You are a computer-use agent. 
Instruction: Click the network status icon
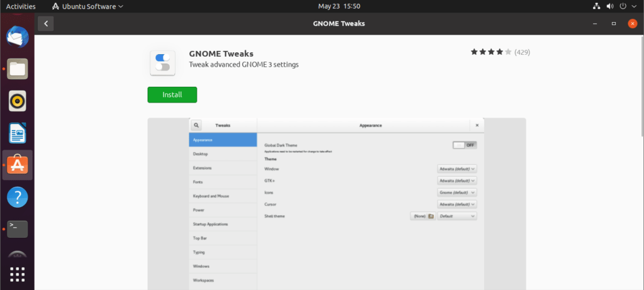[x=597, y=6]
